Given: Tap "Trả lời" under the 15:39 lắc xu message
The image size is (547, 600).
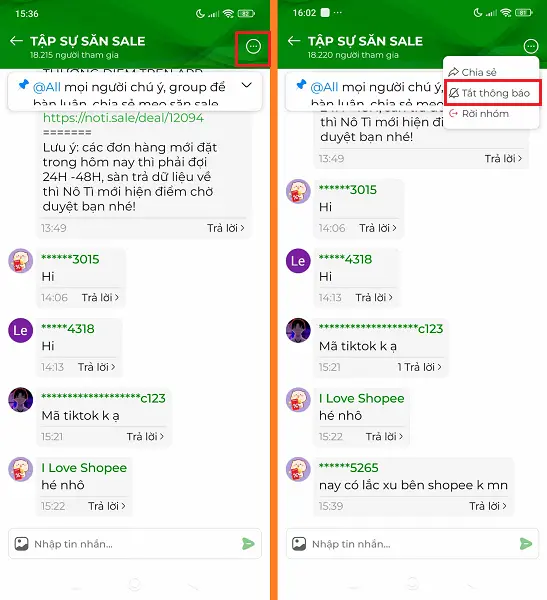Looking at the screenshot, I should click(488, 506).
